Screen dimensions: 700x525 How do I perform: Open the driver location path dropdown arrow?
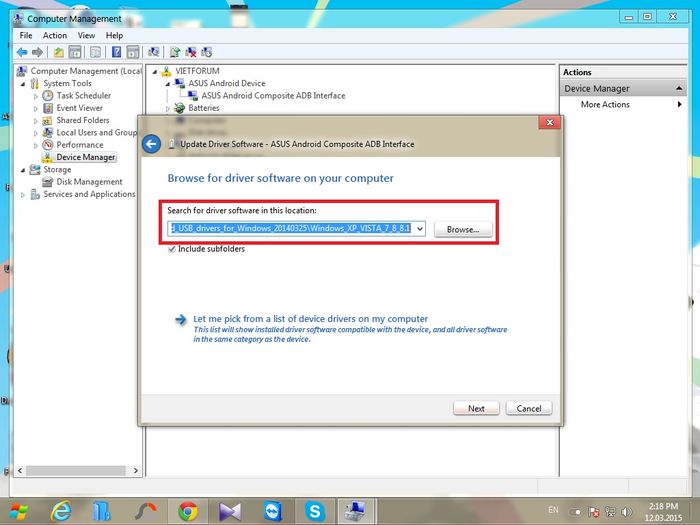[x=420, y=229]
